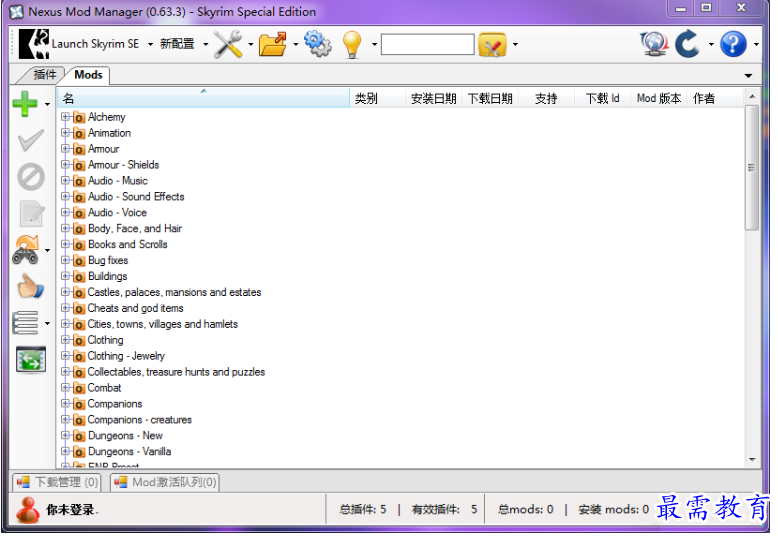Add a mod with the green plus icon
The image size is (778, 539).
point(25,104)
